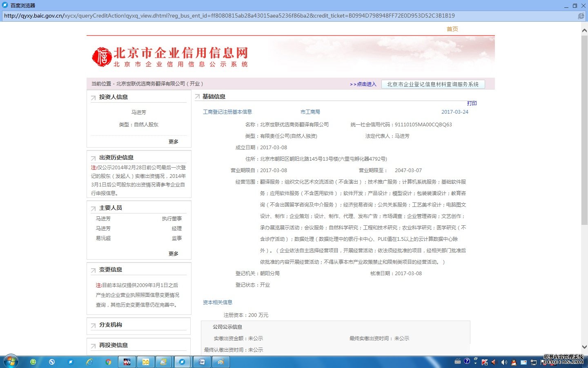Click the Windows Start button

coord(11,361)
